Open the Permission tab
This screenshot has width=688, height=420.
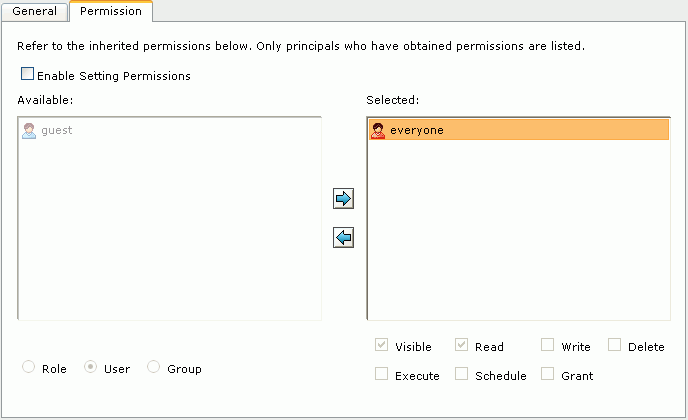111,11
